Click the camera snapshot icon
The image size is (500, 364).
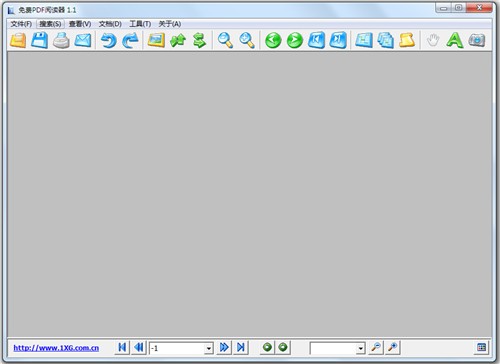[x=477, y=40]
